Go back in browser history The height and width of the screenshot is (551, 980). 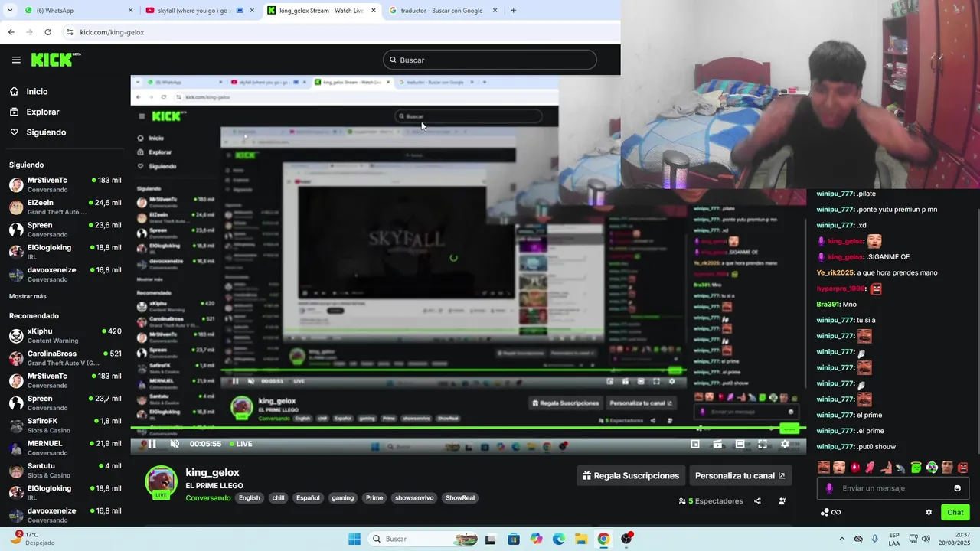point(11,32)
